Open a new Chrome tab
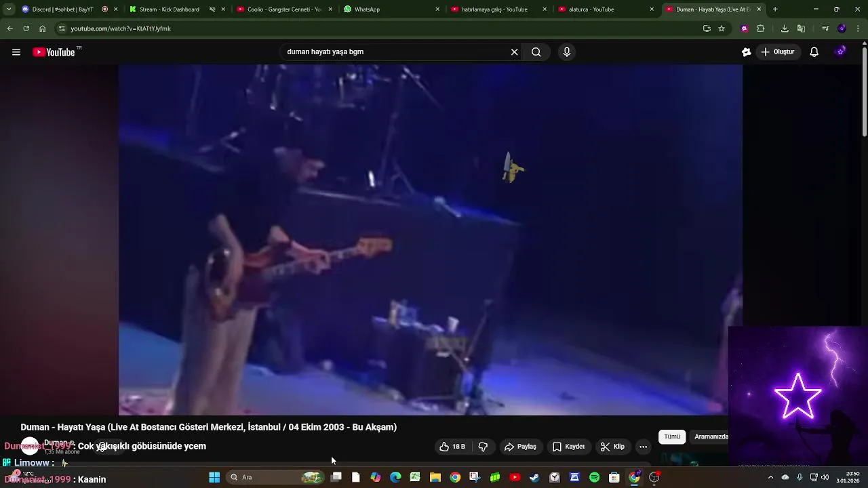 coord(775,9)
